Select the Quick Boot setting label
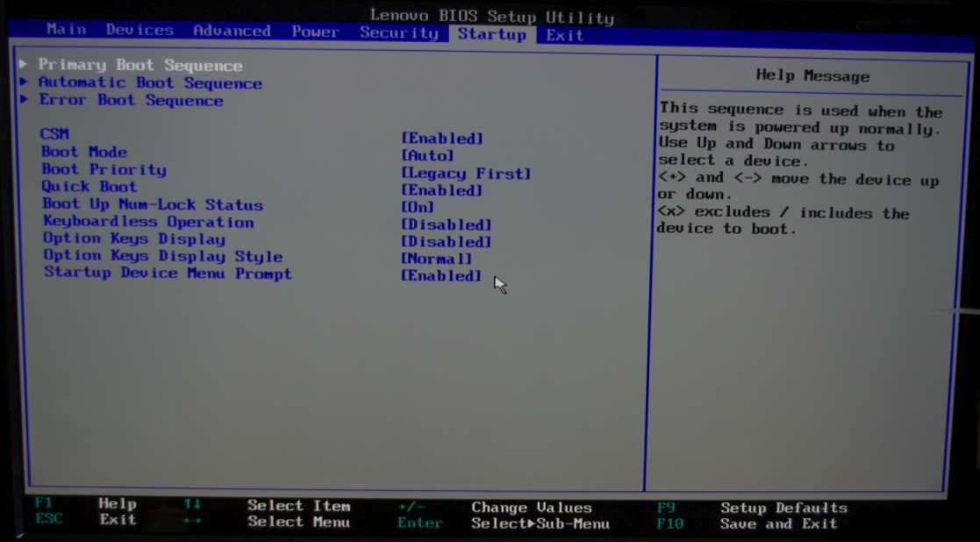Viewport: 980px width, 542px height. click(x=89, y=186)
